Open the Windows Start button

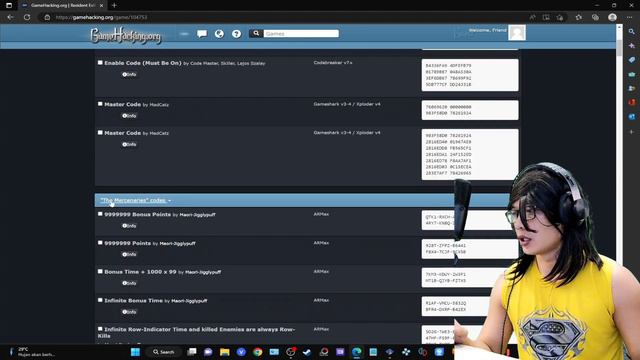tap(135, 351)
